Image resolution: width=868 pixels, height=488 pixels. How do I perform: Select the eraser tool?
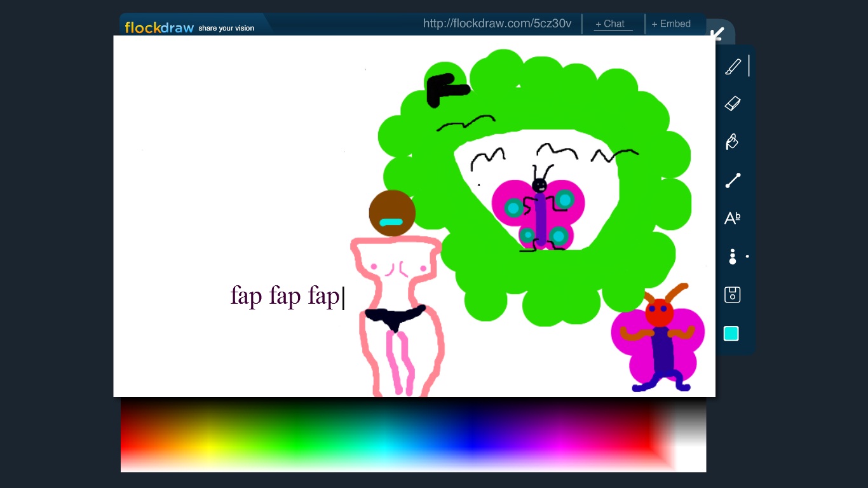point(733,104)
